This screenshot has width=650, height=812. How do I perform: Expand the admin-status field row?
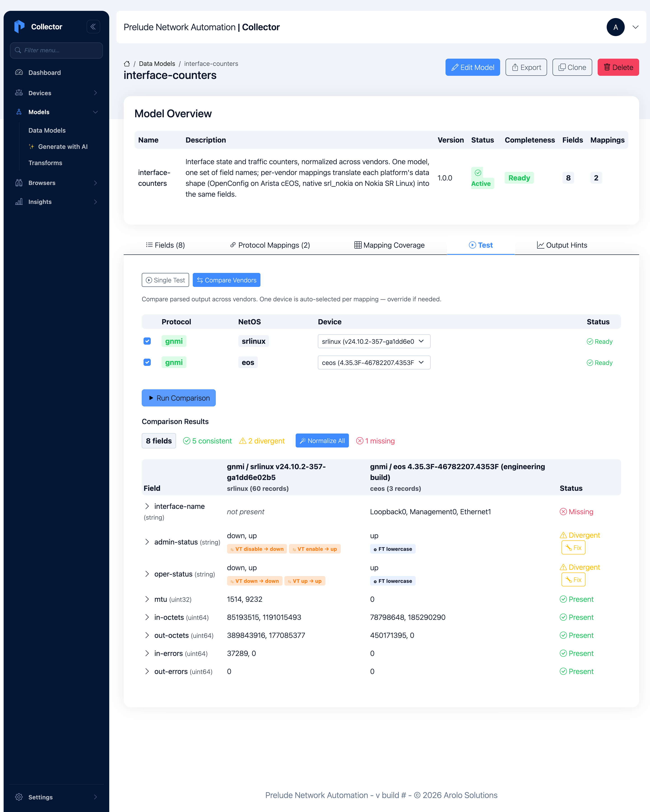tap(147, 542)
